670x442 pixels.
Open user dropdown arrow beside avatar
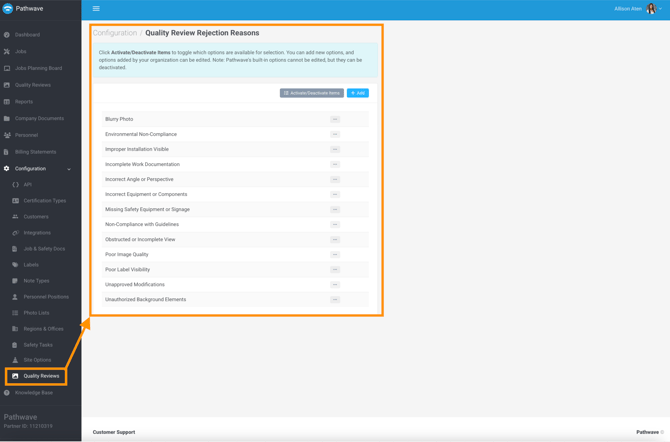click(x=661, y=9)
